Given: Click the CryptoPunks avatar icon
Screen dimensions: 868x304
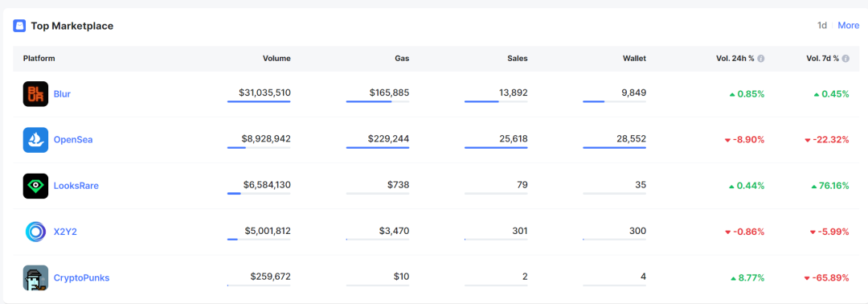Looking at the screenshot, I should click(35, 278).
